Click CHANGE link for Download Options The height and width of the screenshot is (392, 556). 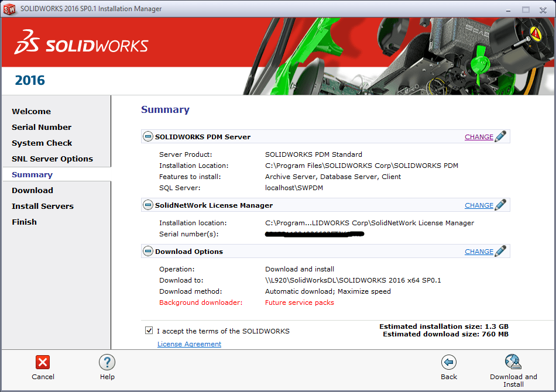coord(479,252)
